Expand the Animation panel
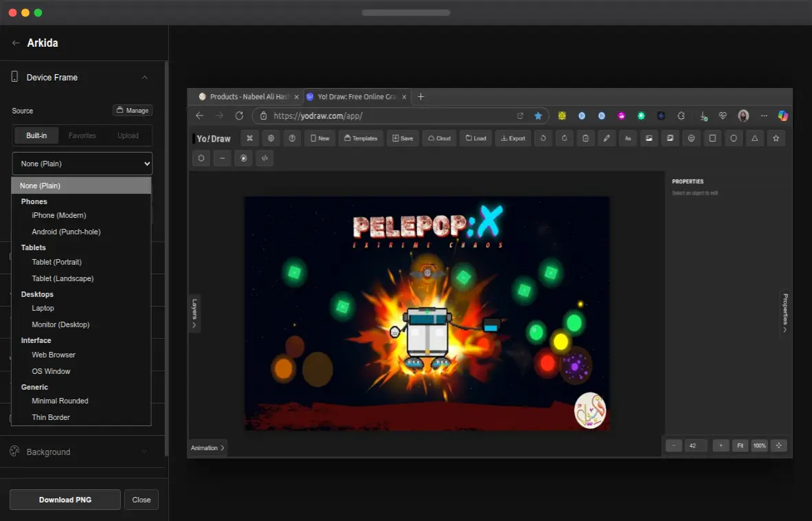812x521 pixels. [x=207, y=448]
